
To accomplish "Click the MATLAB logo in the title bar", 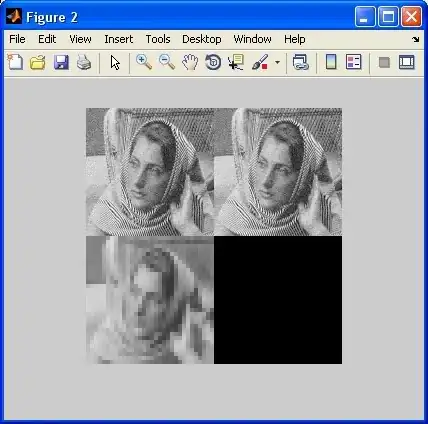I will [x=14, y=16].
